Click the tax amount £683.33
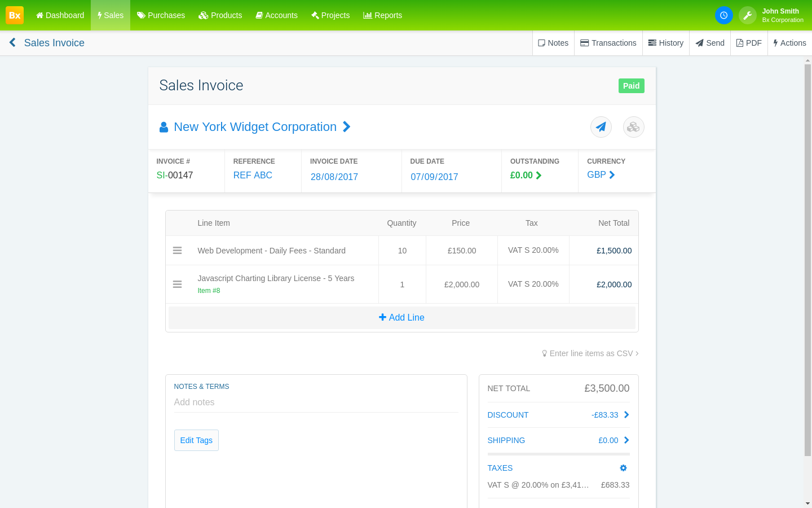Viewport: 812px width, 508px height. (x=615, y=485)
